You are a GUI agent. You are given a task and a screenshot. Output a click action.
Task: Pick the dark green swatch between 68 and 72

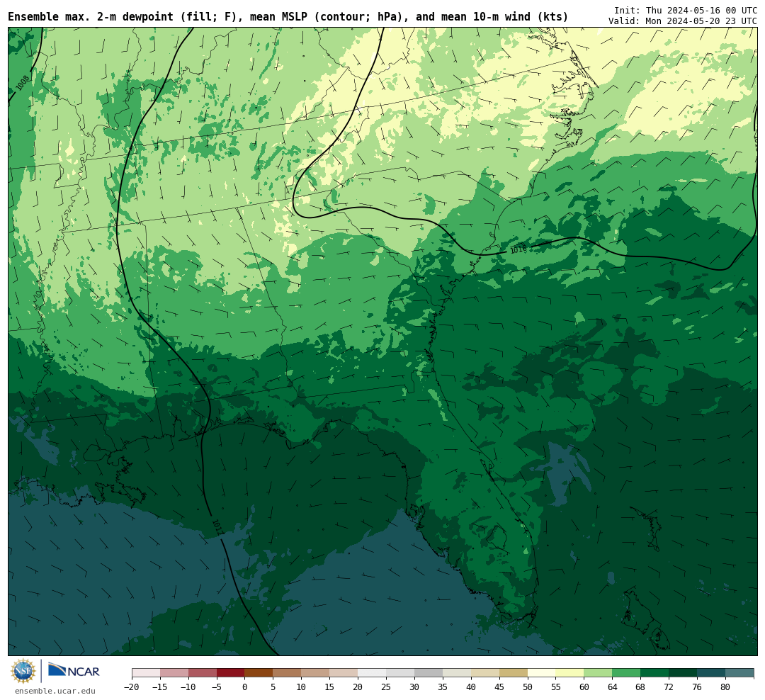pyautogui.click(x=655, y=673)
